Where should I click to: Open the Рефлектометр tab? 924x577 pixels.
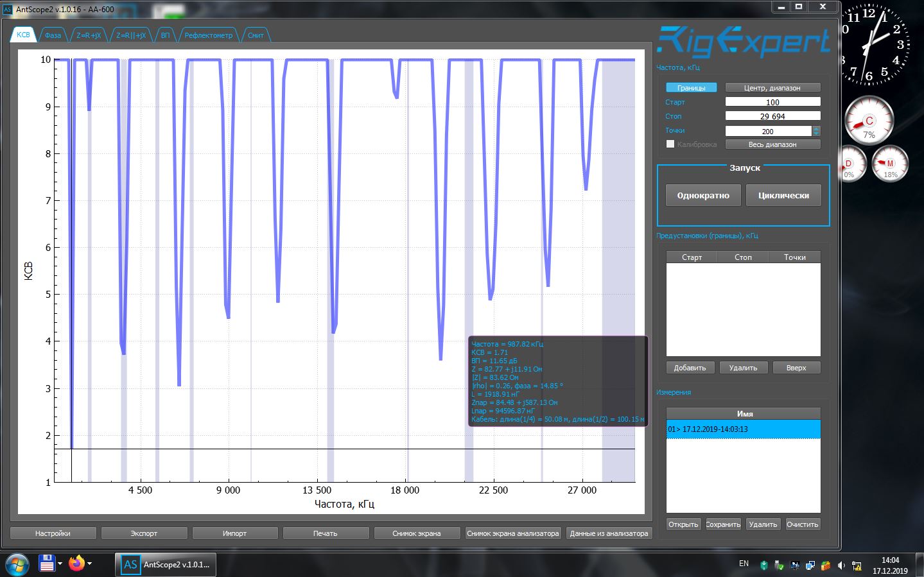click(x=208, y=35)
